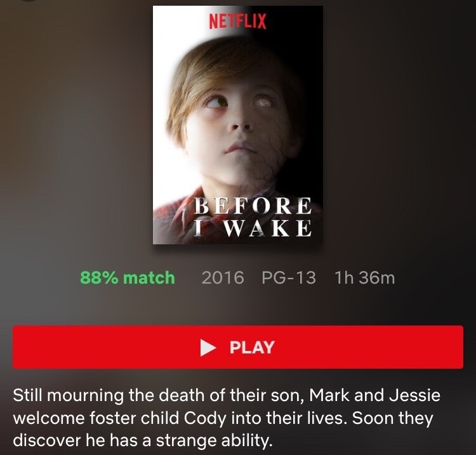Start the movie with the PLAY label
476x455 pixels.
[252, 347]
